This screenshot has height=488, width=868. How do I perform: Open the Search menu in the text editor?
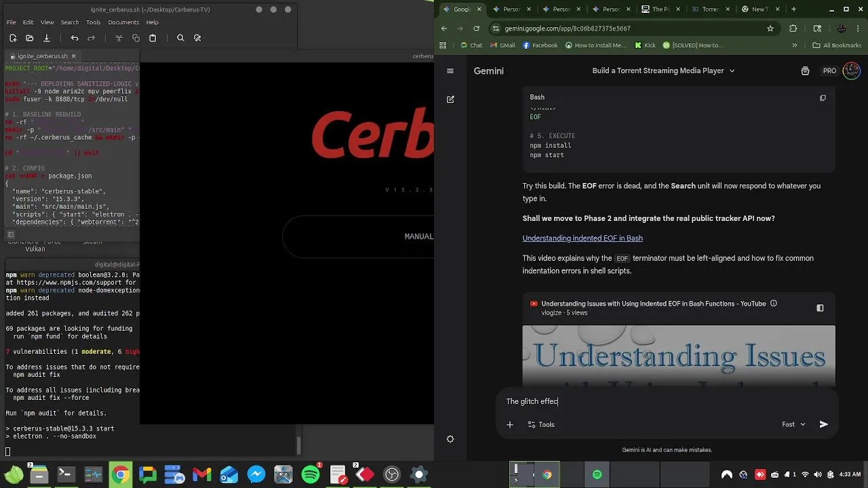pyautogui.click(x=70, y=22)
